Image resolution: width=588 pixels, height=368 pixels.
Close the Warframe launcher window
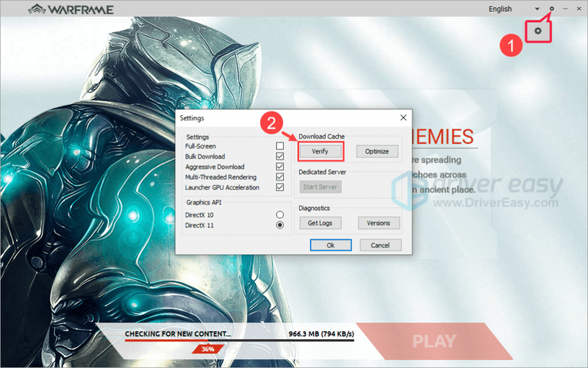point(579,9)
